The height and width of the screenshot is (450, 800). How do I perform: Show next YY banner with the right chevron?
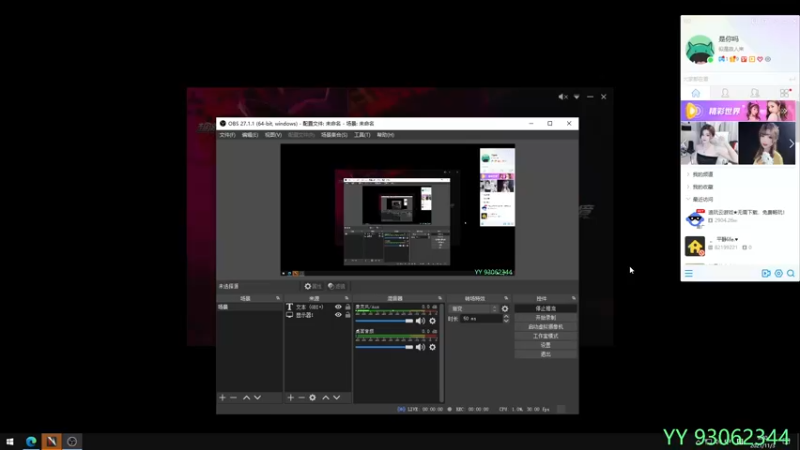tap(791, 144)
